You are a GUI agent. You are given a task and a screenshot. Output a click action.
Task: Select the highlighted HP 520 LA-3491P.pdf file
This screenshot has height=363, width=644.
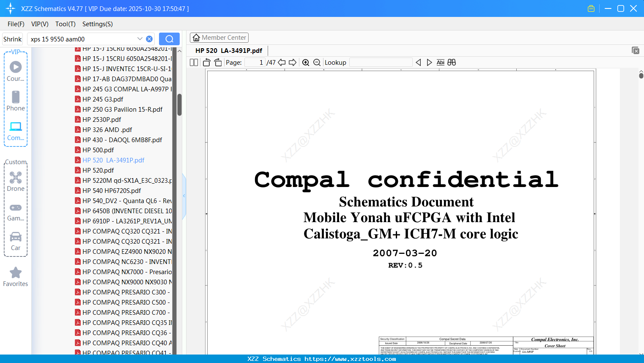point(110,160)
